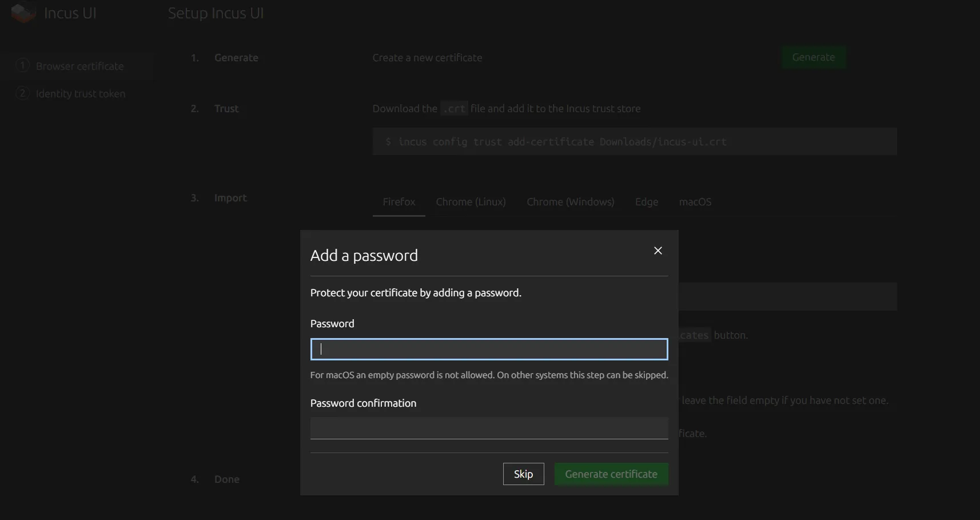Viewport: 980px width, 520px height.
Task: Click the Password field label
Action: [x=332, y=324]
